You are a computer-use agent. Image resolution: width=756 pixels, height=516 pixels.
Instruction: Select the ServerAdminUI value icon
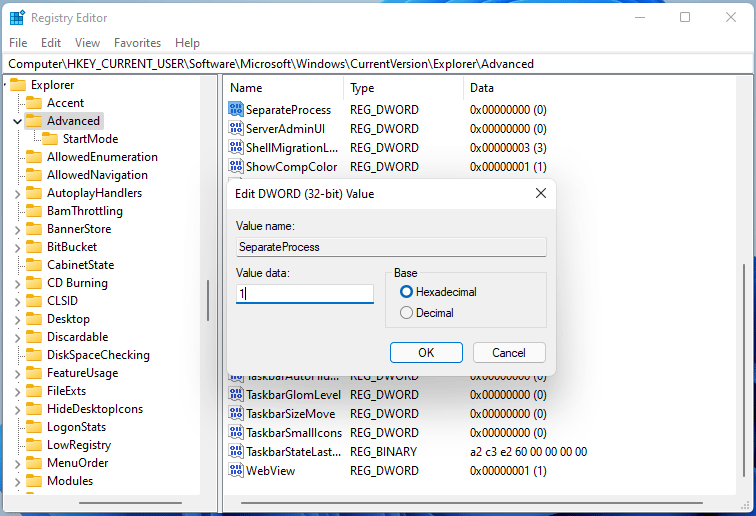point(236,128)
